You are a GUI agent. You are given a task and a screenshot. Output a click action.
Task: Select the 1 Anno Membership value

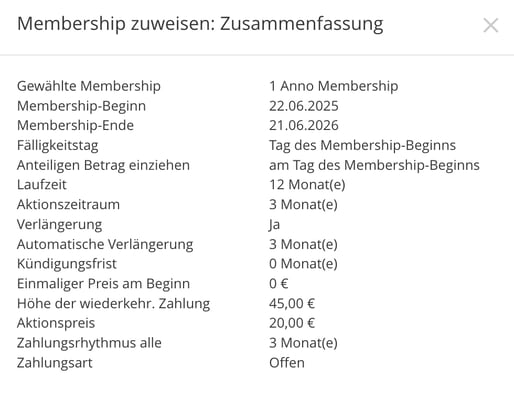(x=333, y=86)
